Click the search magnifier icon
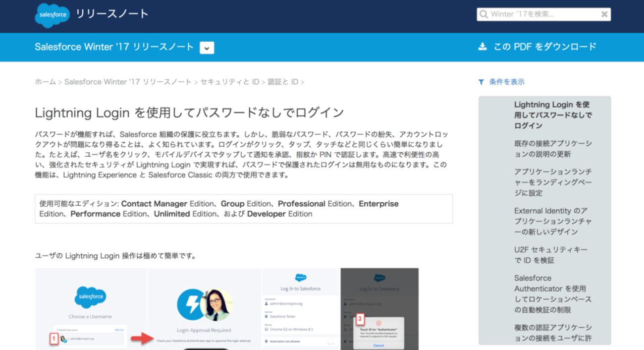 click(483, 14)
